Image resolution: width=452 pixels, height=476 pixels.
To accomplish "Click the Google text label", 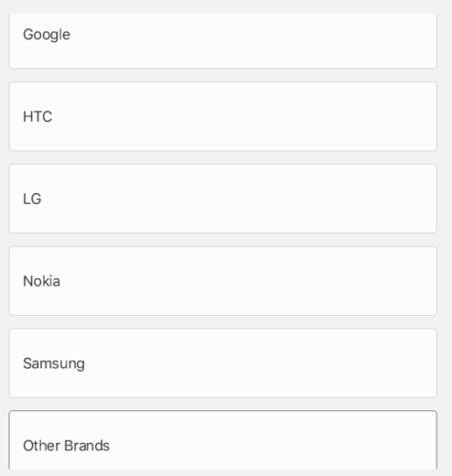I will [47, 35].
